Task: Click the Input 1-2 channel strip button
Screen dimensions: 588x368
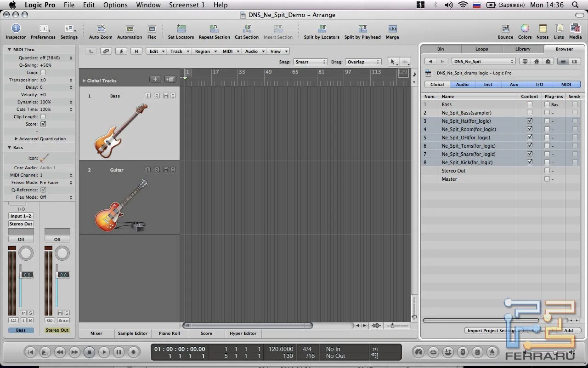Action: click(21, 216)
